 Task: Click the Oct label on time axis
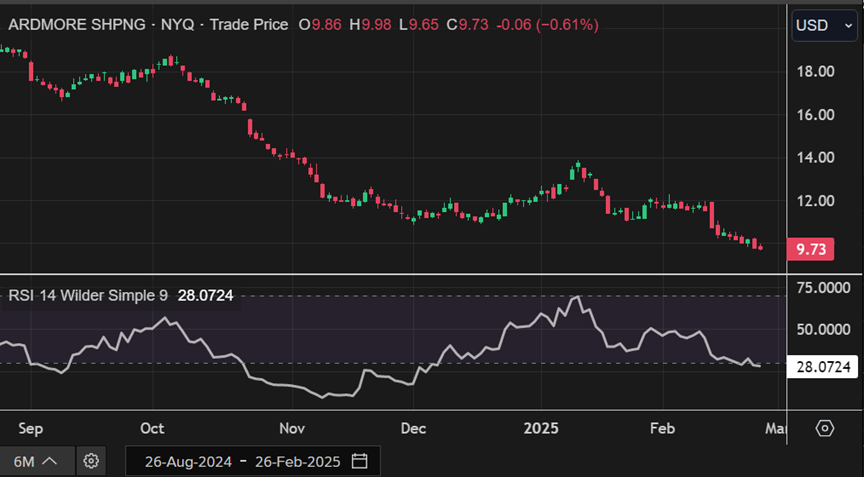152,428
